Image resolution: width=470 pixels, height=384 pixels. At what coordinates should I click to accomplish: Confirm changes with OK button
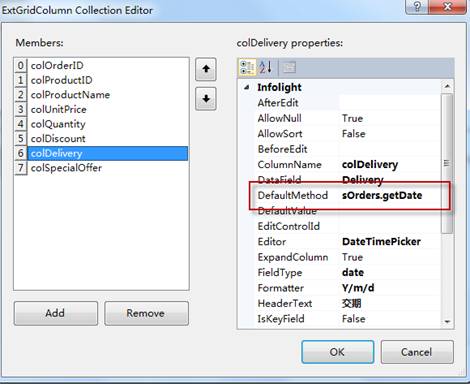coord(337,352)
